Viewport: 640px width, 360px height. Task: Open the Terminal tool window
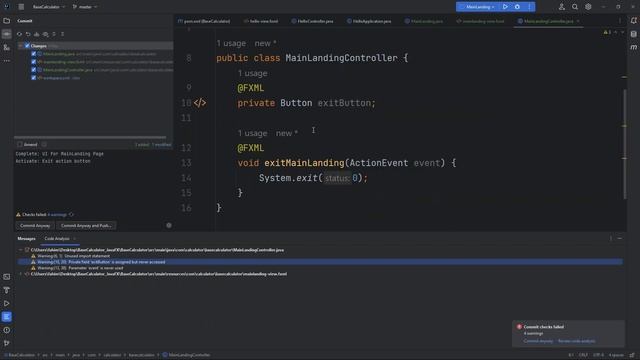coord(7,277)
